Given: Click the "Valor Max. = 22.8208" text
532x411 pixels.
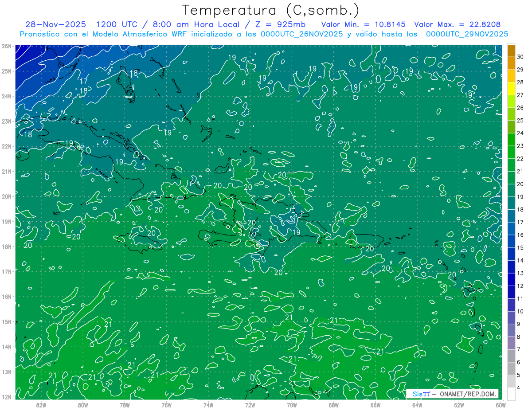Looking at the screenshot, I should click(458, 24).
